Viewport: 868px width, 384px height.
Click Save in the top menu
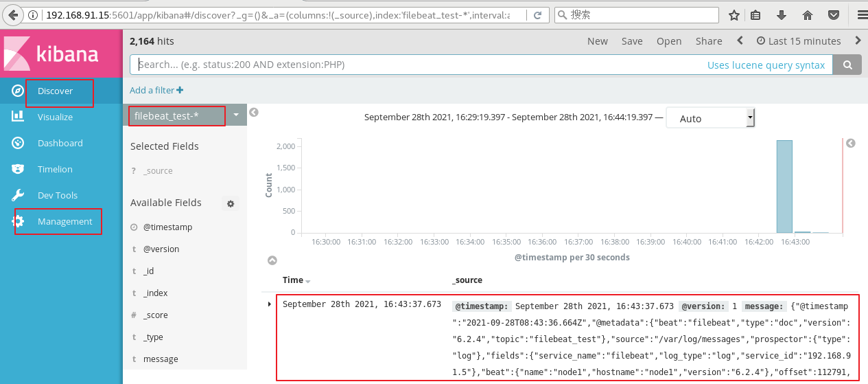pyautogui.click(x=632, y=41)
